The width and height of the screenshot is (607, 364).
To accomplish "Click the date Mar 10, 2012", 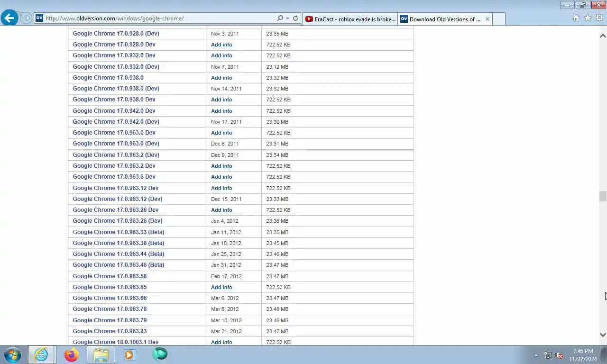I will (x=226, y=320).
